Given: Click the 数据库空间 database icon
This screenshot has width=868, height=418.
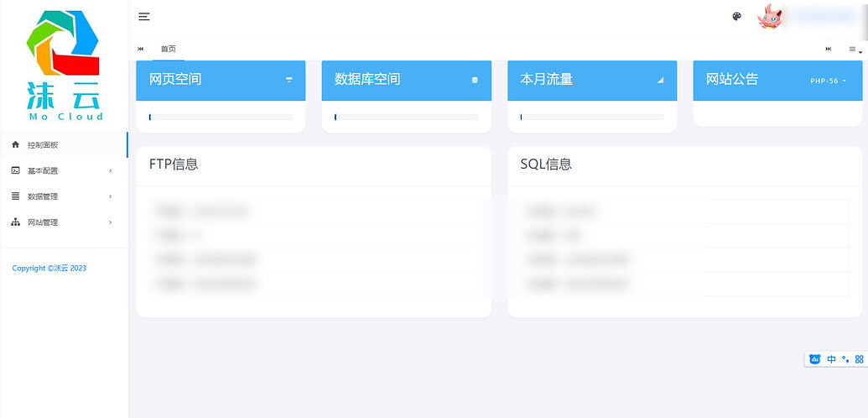Looking at the screenshot, I should pos(475,80).
